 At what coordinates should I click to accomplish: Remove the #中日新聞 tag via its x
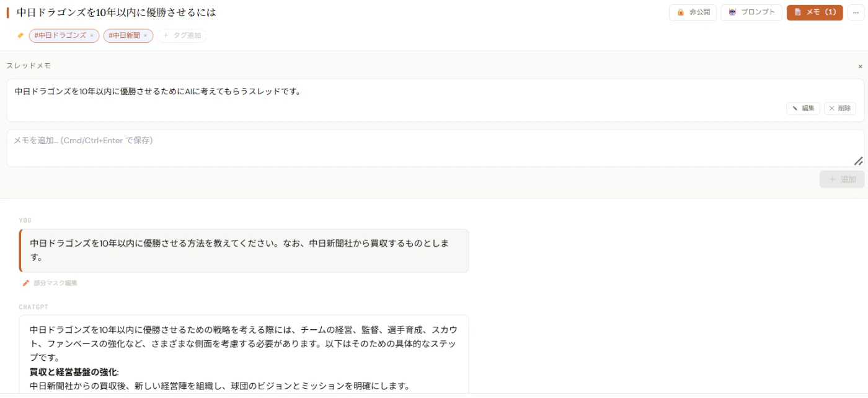click(146, 35)
